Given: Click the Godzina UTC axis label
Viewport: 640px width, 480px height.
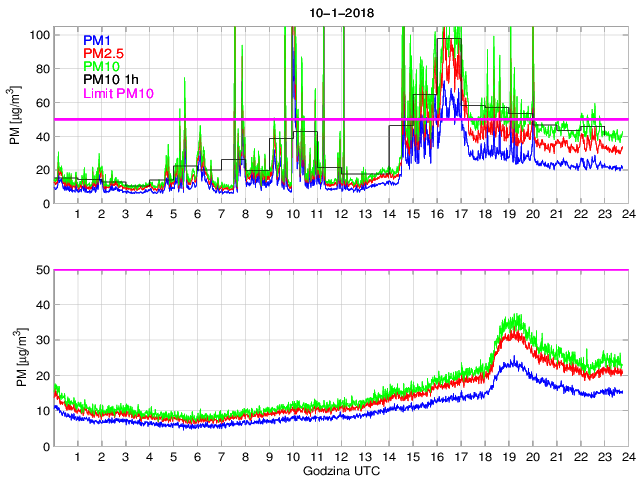Looking at the screenshot, I should (x=341, y=470).
